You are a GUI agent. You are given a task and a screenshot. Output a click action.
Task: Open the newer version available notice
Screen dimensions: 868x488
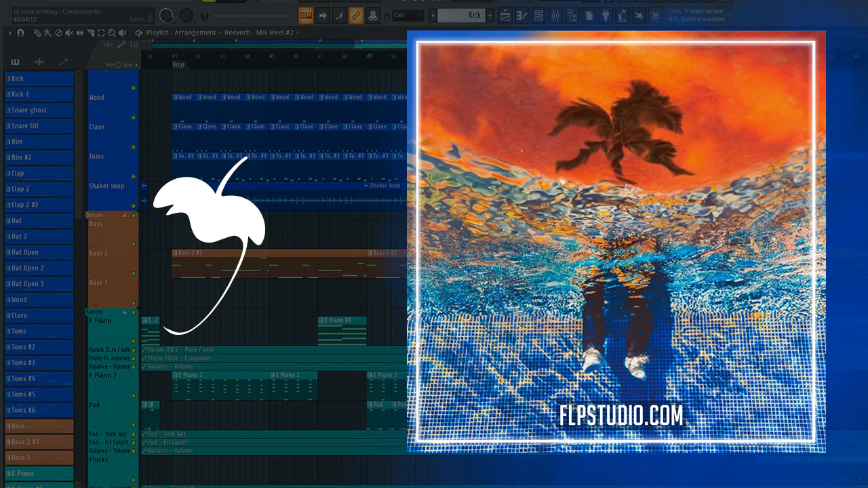coord(697,15)
